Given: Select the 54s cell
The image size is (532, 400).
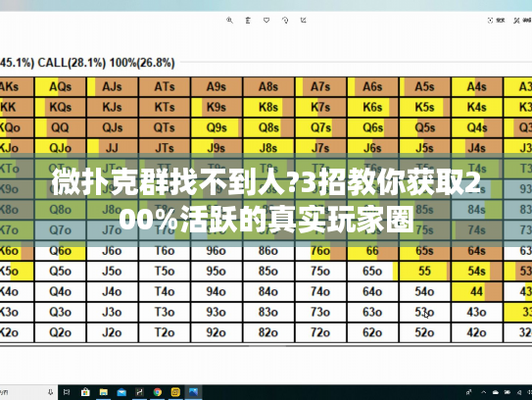Looking at the screenshot, I should coord(477,272).
